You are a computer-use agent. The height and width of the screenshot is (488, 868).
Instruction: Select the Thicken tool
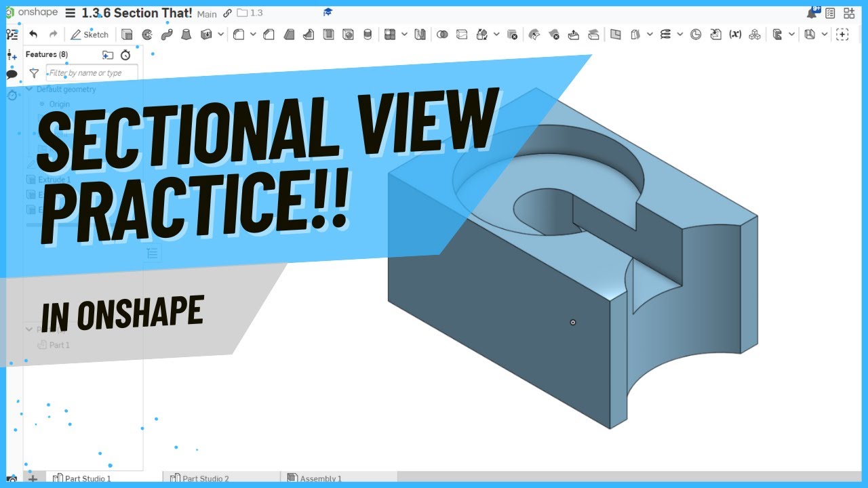point(206,35)
